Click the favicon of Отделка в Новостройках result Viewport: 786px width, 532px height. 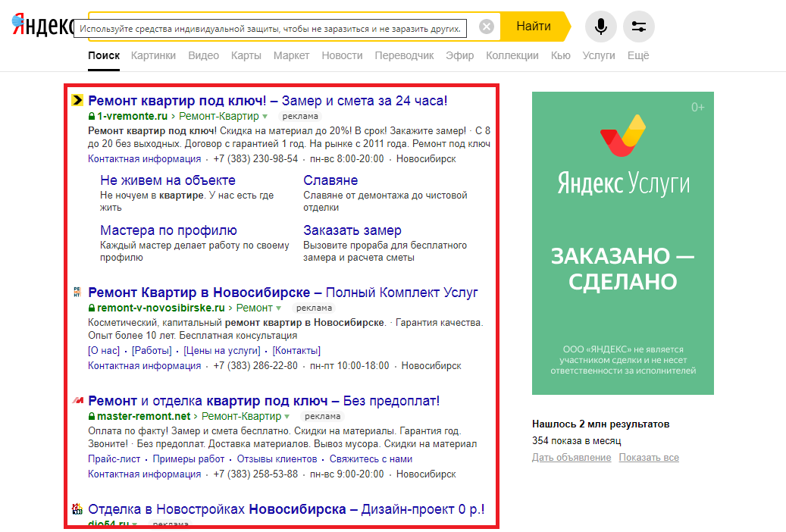[x=77, y=509]
